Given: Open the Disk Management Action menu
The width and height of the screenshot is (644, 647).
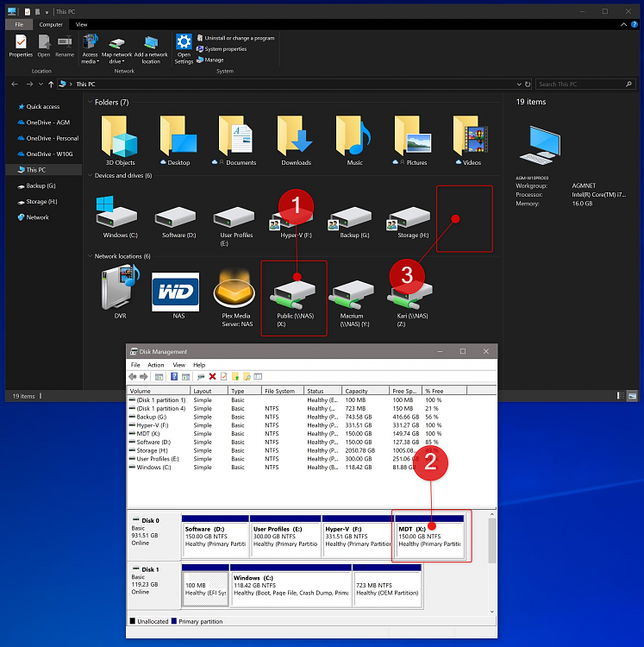Looking at the screenshot, I should pos(156,365).
